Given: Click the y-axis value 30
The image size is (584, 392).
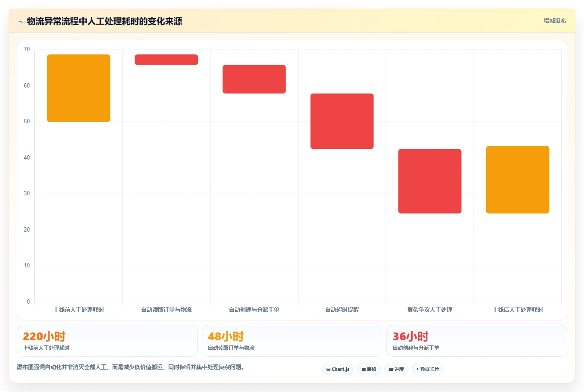Looking at the screenshot, I should click(27, 194).
